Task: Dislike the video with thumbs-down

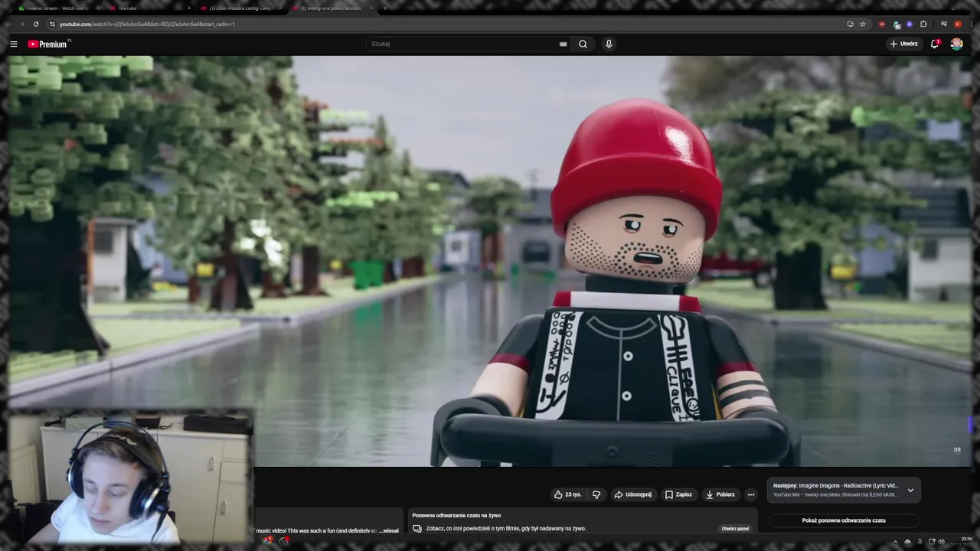Action: pyautogui.click(x=596, y=494)
